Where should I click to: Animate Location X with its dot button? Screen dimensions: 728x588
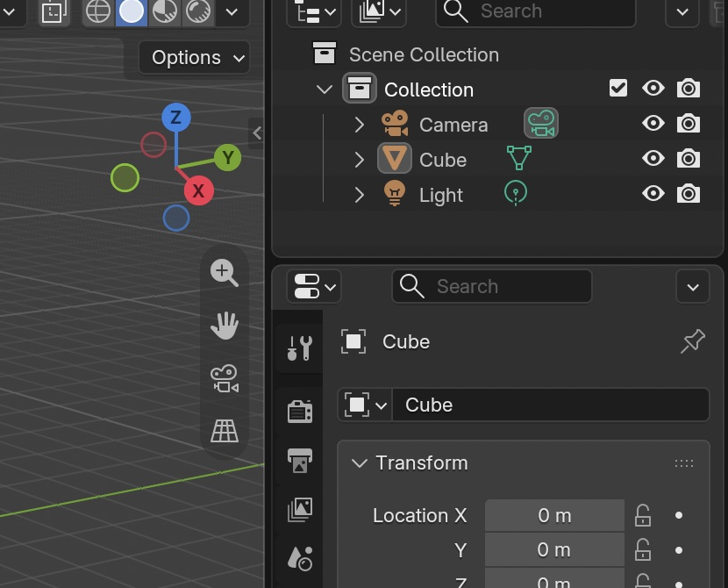click(679, 515)
